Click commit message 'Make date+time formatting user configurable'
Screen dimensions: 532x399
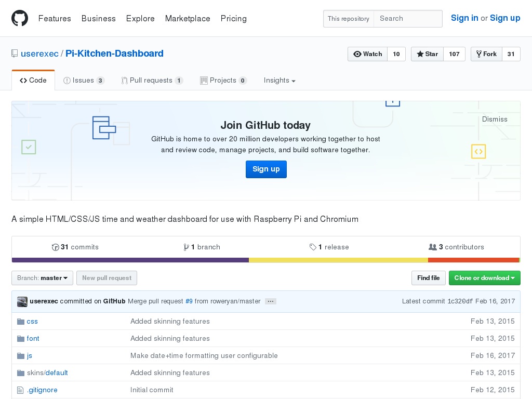204,355
